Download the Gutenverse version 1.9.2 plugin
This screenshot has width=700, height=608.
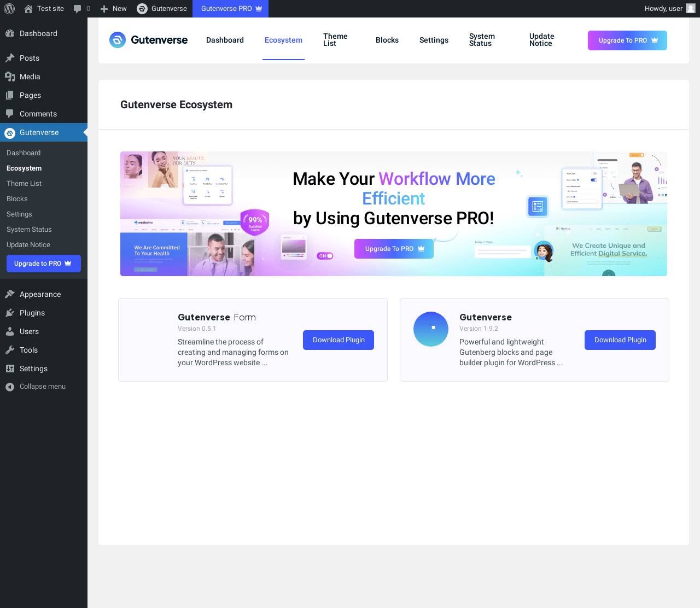coord(620,340)
